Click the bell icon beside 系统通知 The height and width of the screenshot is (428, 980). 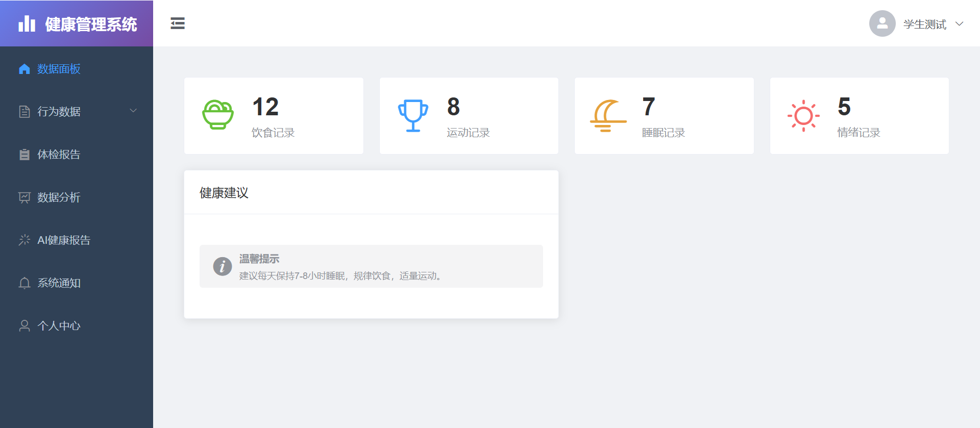[x=24, y=283]
